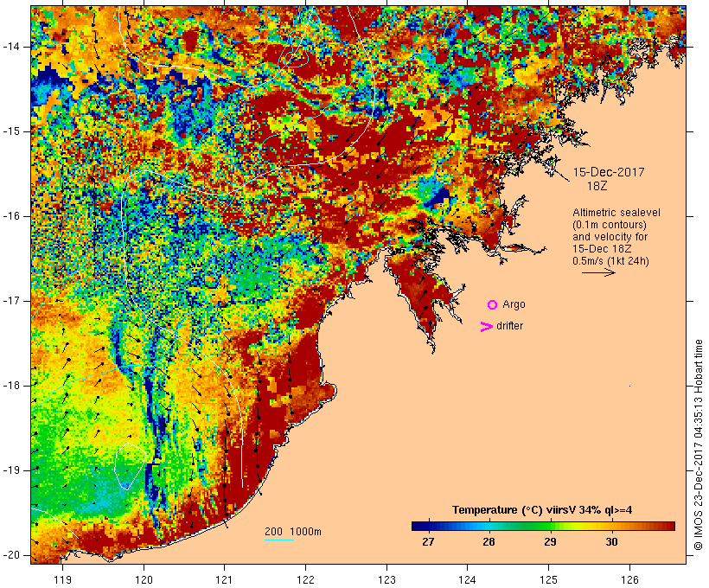709x588 pixels.
Task: Click the '-20' latitude axis label
Action: pos(11,555)
